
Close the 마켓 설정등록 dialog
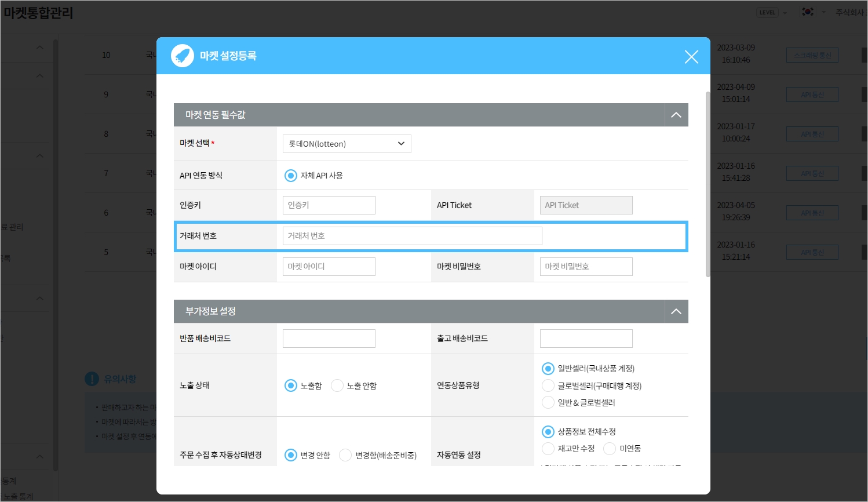pos(691,57)
